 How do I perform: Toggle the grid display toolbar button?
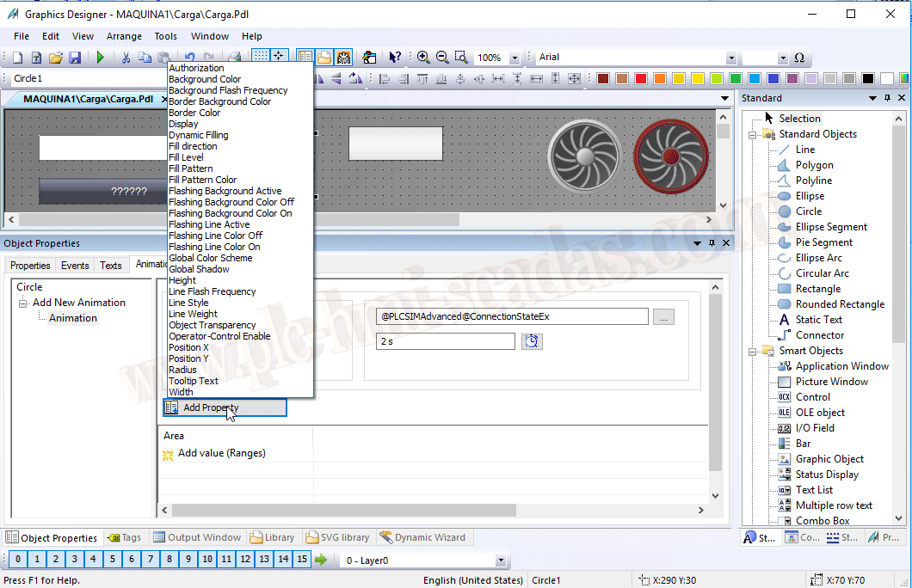click(x=260, y=58)
